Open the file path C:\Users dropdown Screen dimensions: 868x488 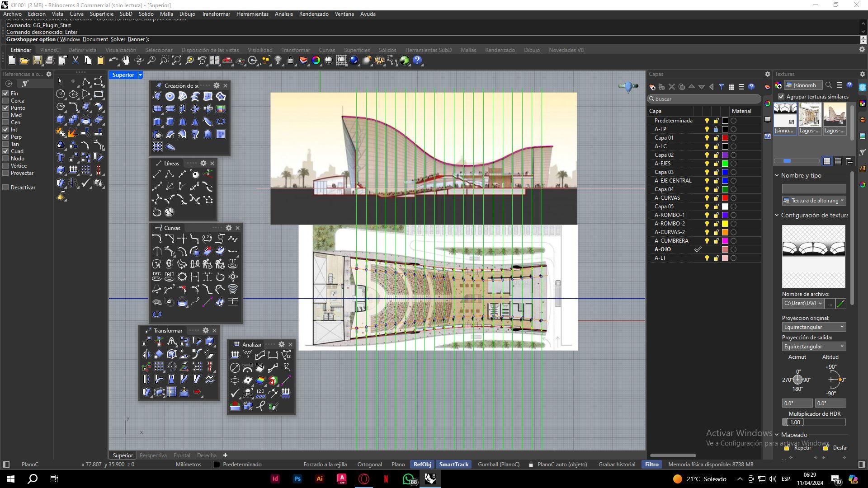803,304
